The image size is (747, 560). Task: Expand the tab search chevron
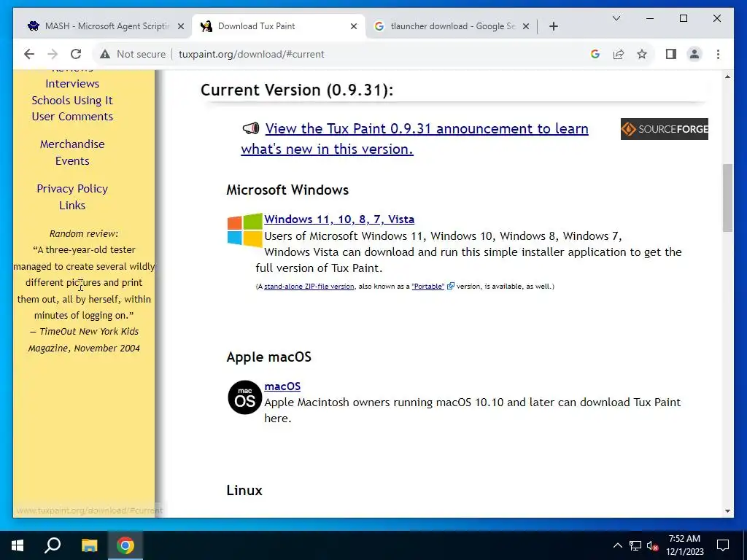[616, 18]
